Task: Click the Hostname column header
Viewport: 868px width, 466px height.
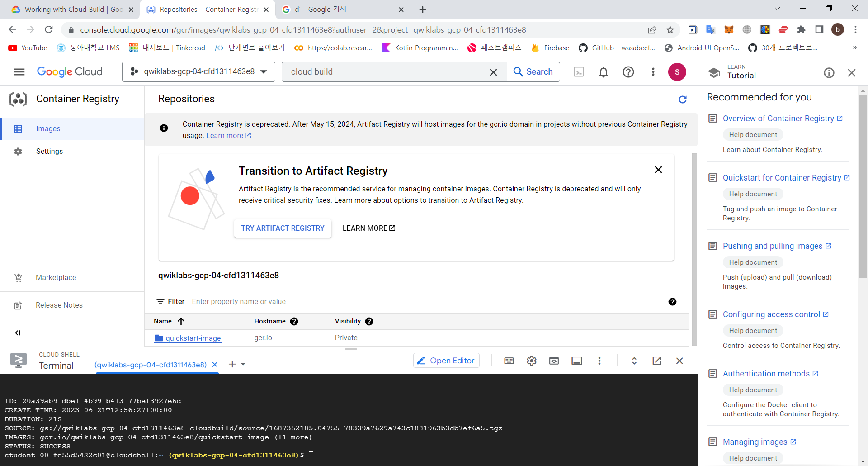Action: (x=270, y=321)
